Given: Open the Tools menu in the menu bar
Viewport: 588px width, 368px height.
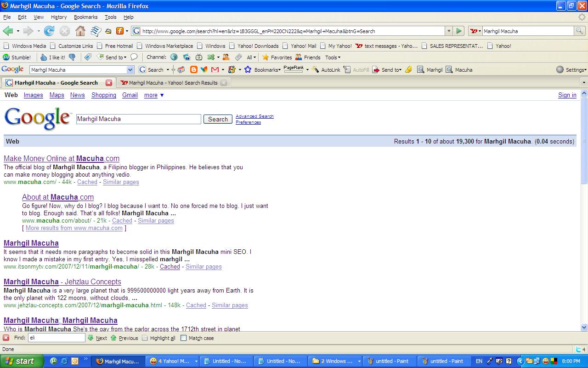Looking at the screenshot, I should tap(110, 17).
